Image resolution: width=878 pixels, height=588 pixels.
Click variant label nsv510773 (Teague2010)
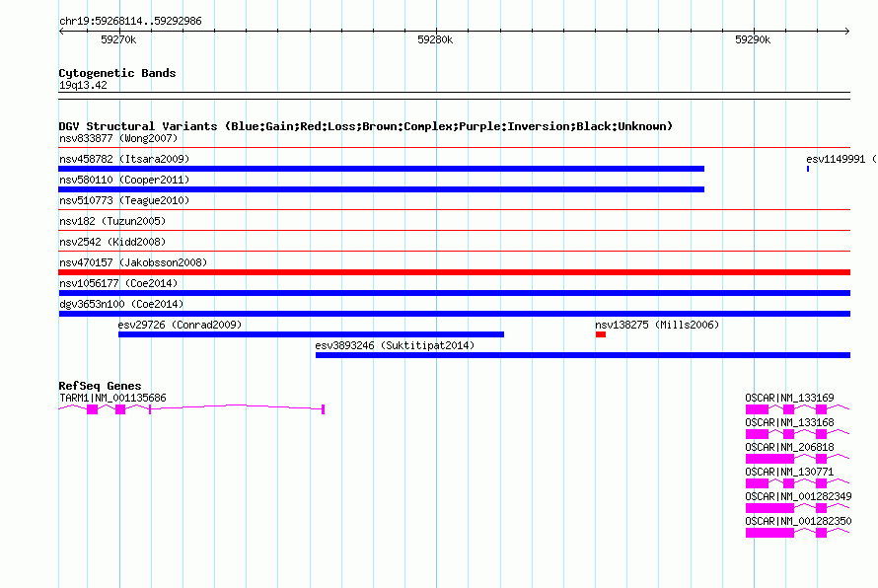(124, 200)
